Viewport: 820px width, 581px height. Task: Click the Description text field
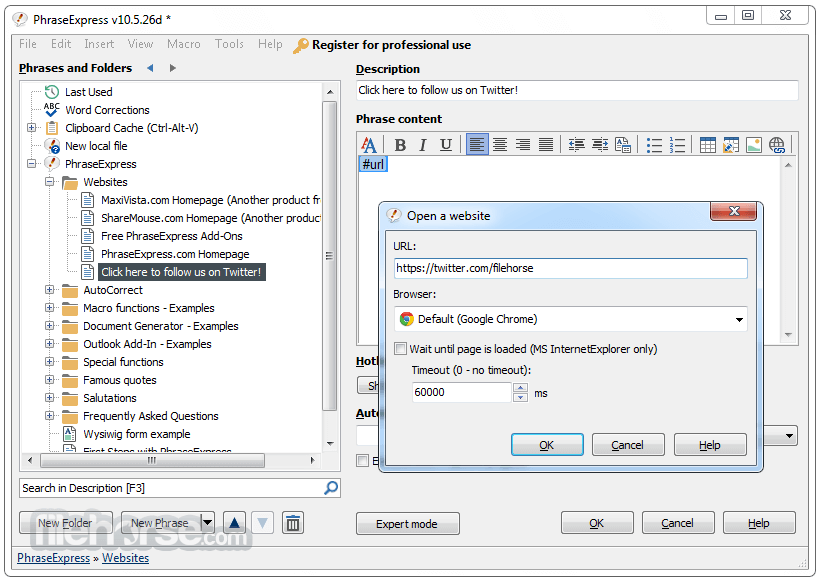click(577, 90)
